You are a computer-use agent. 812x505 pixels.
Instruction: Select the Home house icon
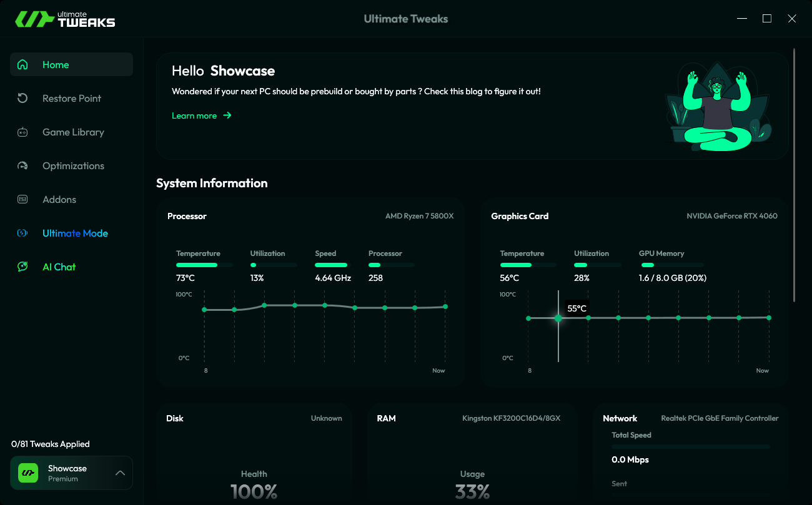tap(22, 64)
